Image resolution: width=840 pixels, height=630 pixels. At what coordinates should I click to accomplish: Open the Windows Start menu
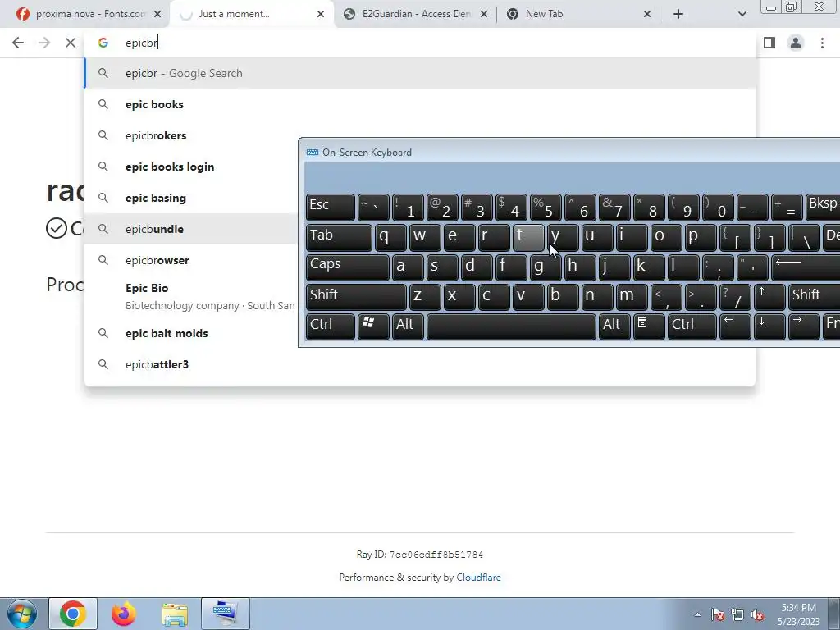point(22,614)
